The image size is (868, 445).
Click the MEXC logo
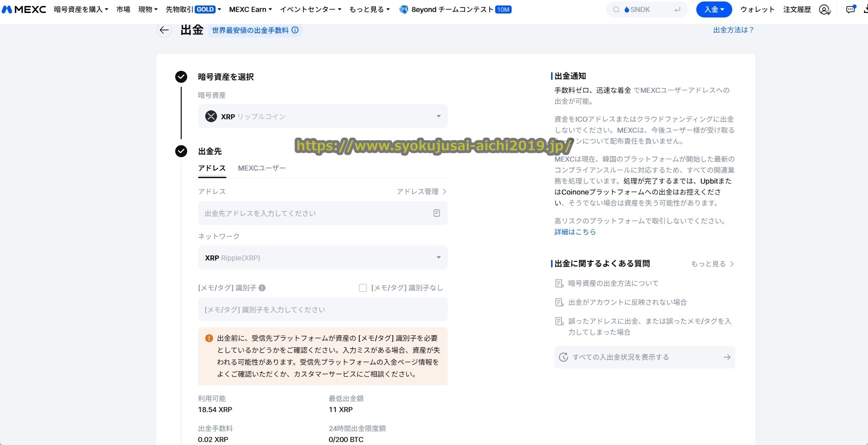24,9
